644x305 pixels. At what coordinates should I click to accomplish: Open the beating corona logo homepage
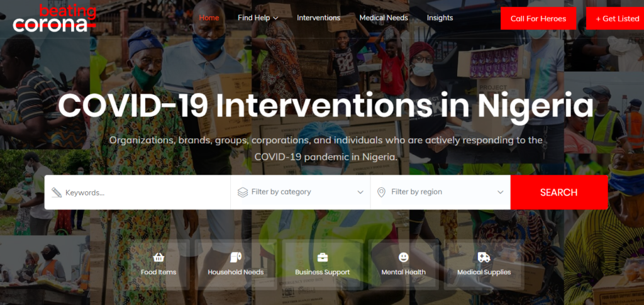(54, 18)
